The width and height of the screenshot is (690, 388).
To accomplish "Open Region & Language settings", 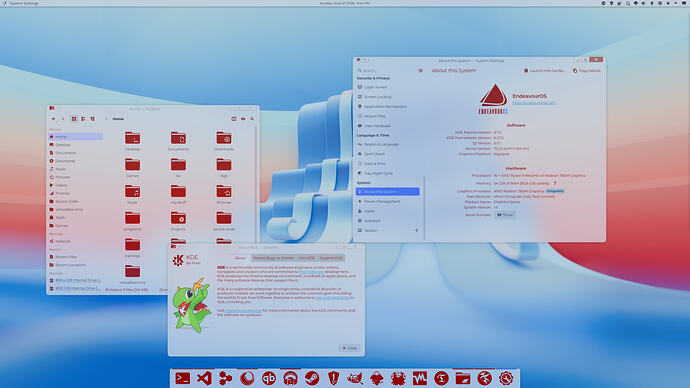I will 388,144.
